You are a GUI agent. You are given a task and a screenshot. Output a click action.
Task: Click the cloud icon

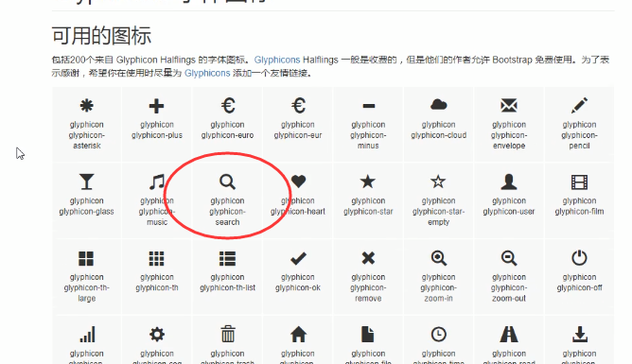tap(439, 105)
